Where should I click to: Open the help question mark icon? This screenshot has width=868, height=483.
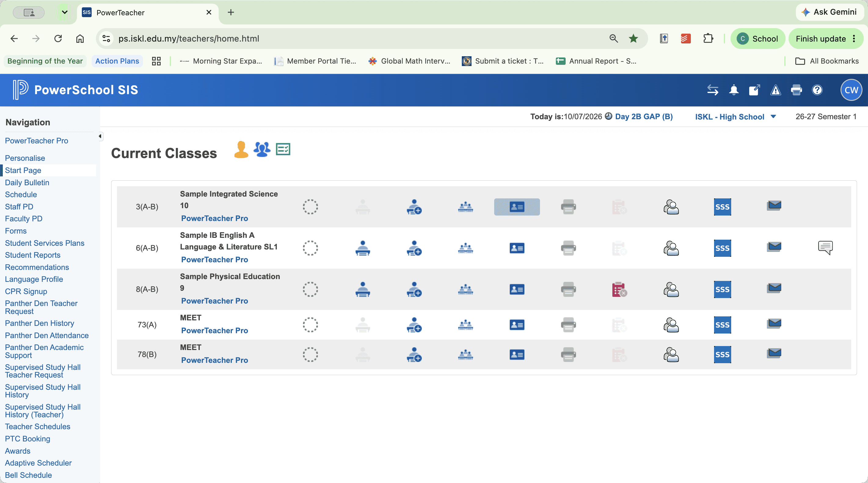tap(817, 90)
